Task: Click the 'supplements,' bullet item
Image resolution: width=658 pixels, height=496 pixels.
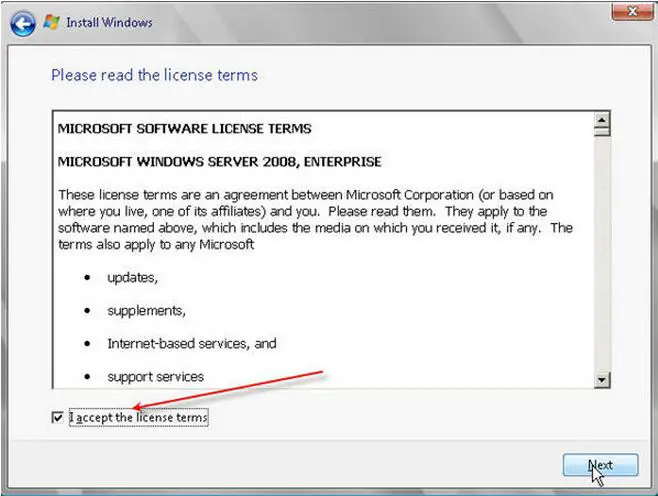Action: (x=146, y=311)
